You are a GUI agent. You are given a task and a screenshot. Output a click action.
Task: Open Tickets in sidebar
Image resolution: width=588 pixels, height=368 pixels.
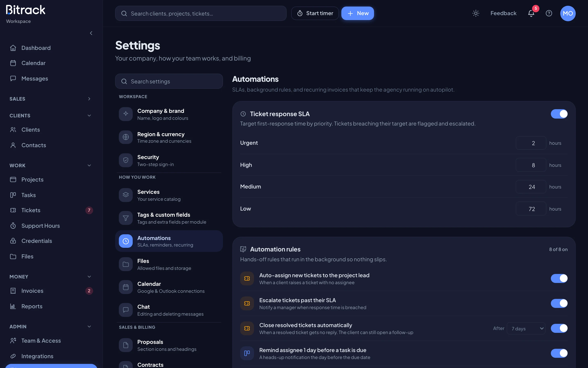(x=51, y=210)
